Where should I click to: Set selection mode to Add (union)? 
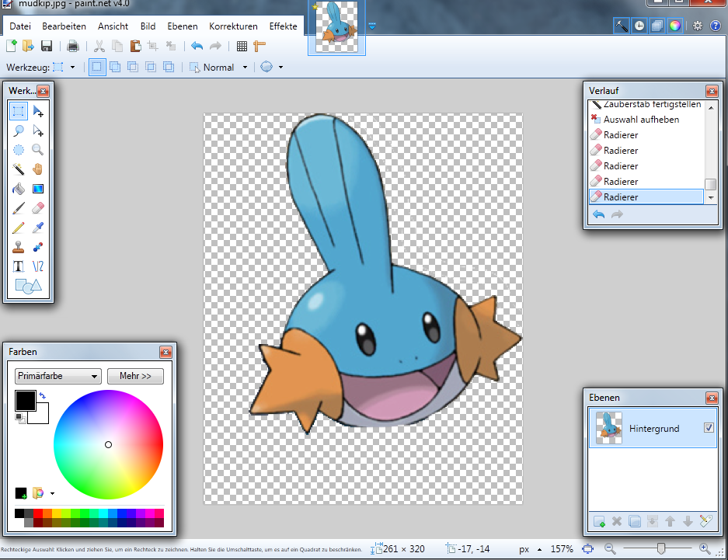(115, 68)
